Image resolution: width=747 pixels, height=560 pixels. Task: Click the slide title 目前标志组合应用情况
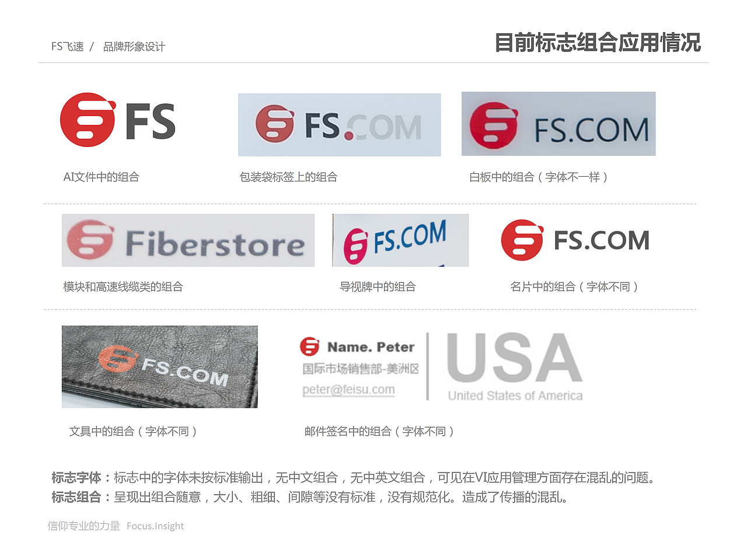click(x=598, y=43)
